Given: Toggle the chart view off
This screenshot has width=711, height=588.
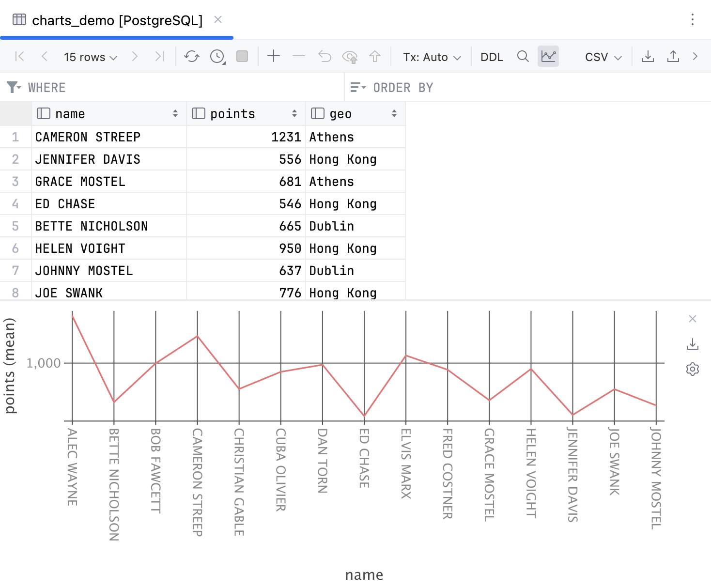Looking at the screenshot, I should [x=548, y=56].
